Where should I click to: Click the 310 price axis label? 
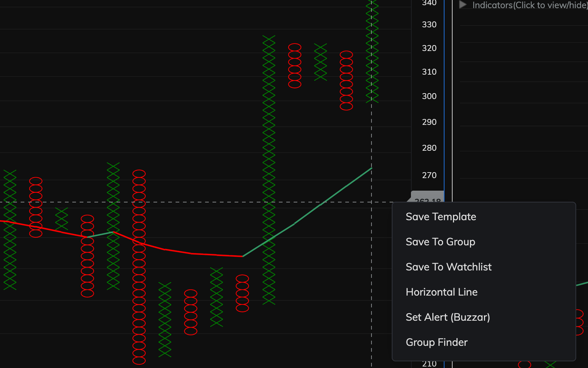pyautogui.click(x=429, y=72)
